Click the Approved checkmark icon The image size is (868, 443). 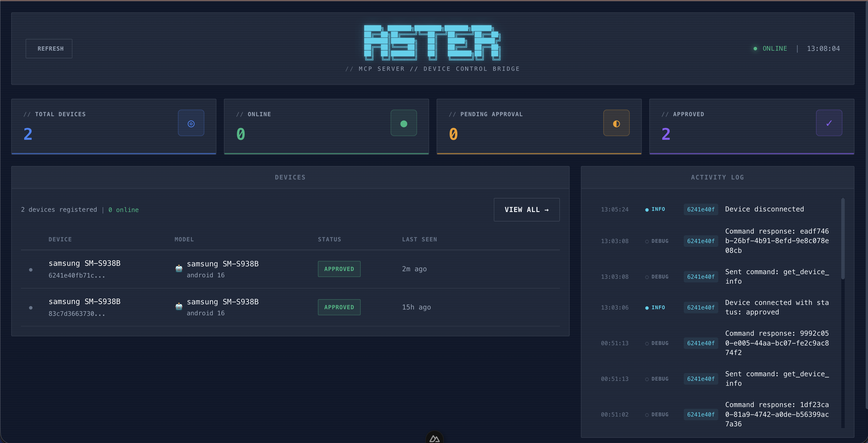[x=829, y=123]
